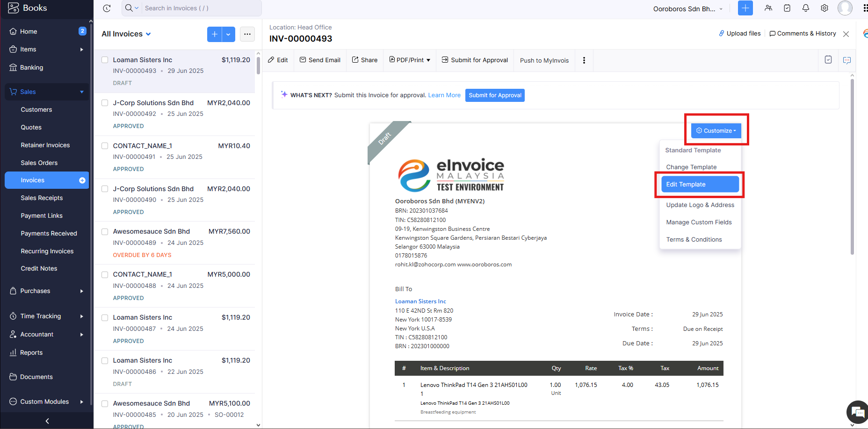Tick checkbox for Awesomesauce MYR5,100.00 invoice

pos(105,403)
